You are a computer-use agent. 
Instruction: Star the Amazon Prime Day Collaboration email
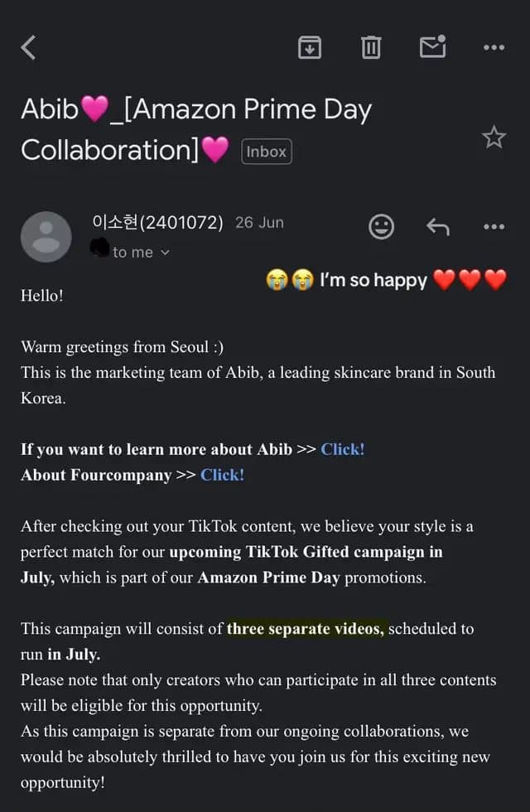coord(494,138)
